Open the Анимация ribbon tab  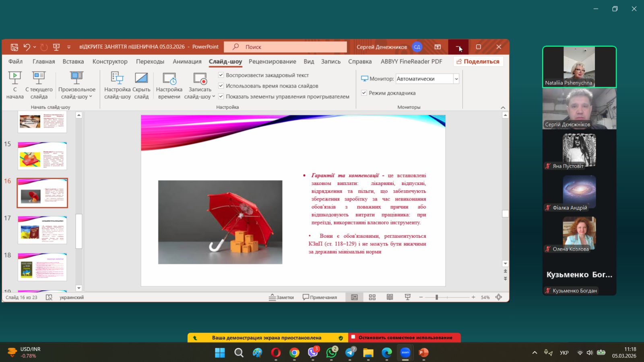(x=187, y=62)
